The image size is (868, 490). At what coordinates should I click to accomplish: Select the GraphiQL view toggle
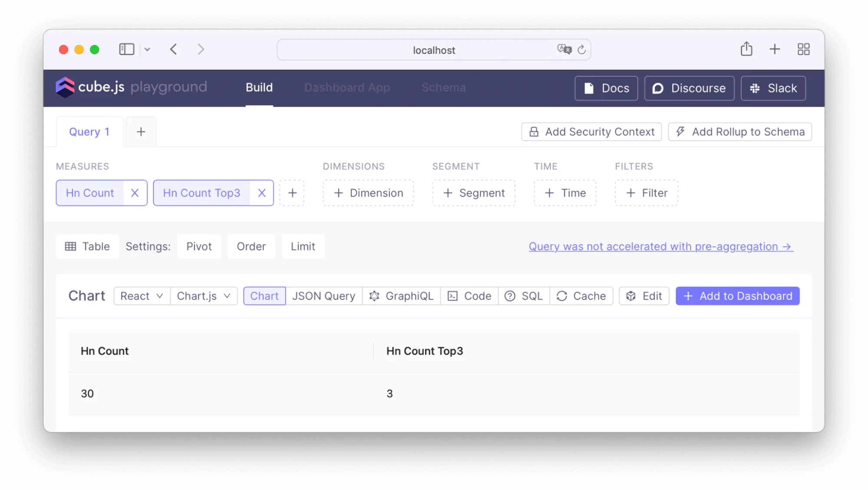[x=401, y=296]
